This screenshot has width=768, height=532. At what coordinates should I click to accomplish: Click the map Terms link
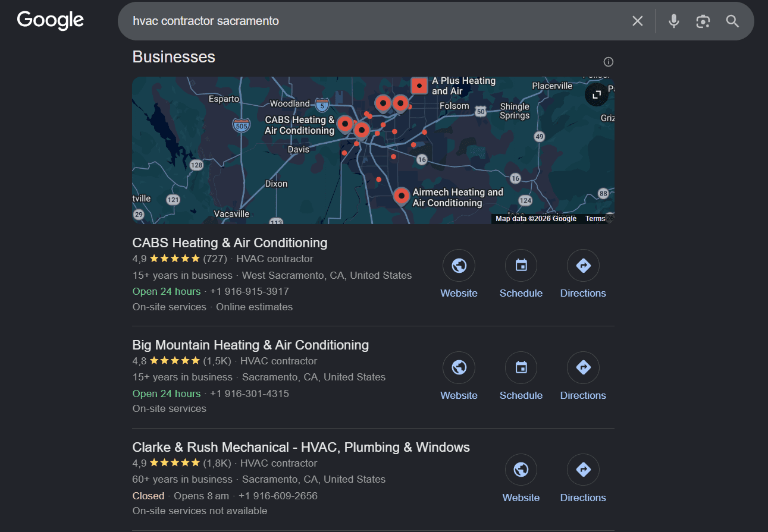(x=595, y=219)
